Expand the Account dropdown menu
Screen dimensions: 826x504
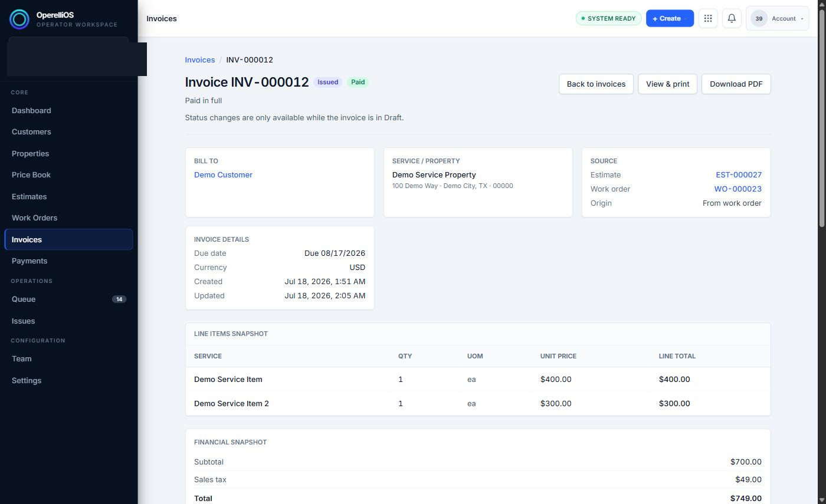point(778,18)
